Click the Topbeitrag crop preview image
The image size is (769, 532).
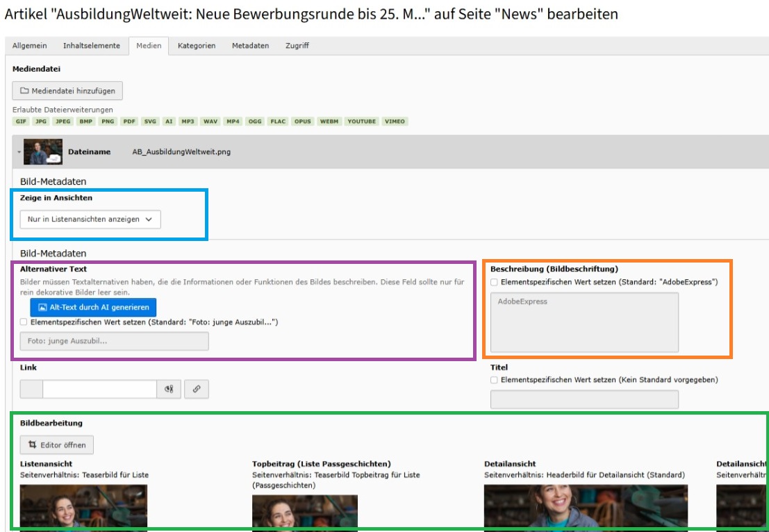304,513
